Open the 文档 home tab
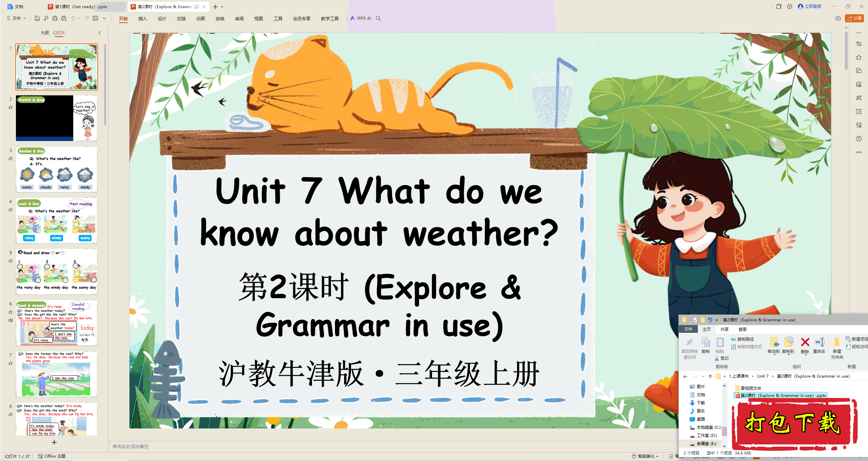 pyautogui.click(x=16, y=6)
